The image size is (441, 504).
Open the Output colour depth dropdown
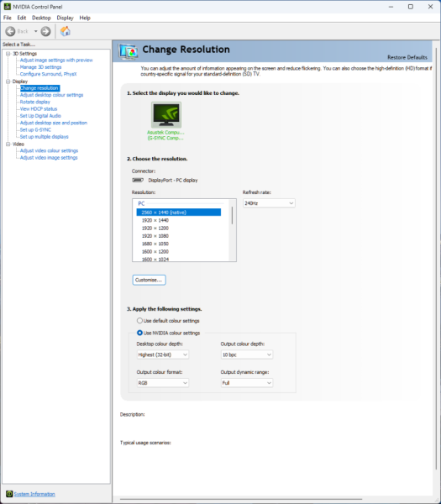click(x=247, y=354)
